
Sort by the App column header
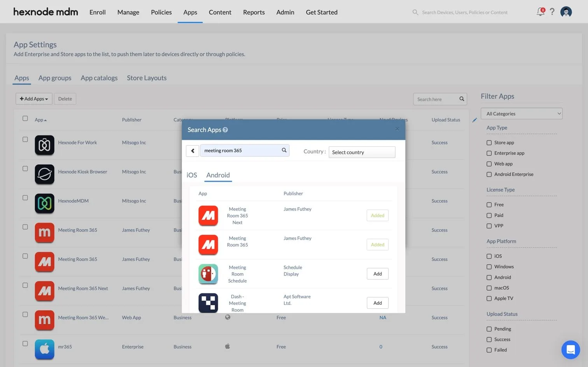pos(40,120)
